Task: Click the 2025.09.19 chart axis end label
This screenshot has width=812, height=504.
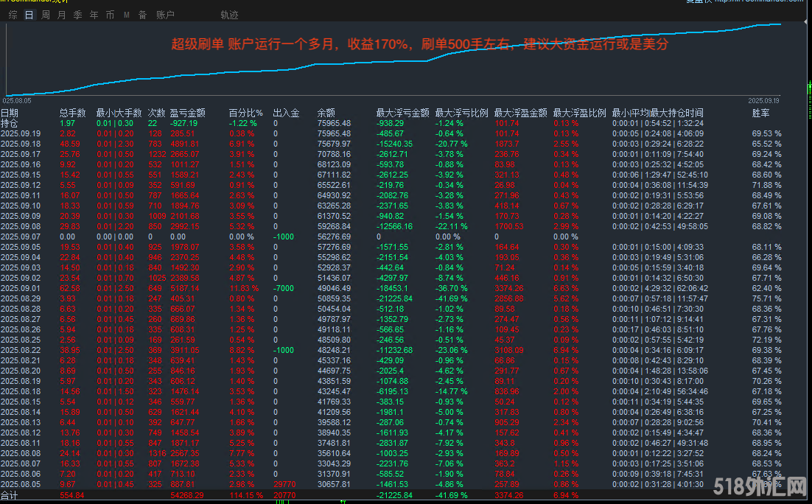Action: point(764,101)
